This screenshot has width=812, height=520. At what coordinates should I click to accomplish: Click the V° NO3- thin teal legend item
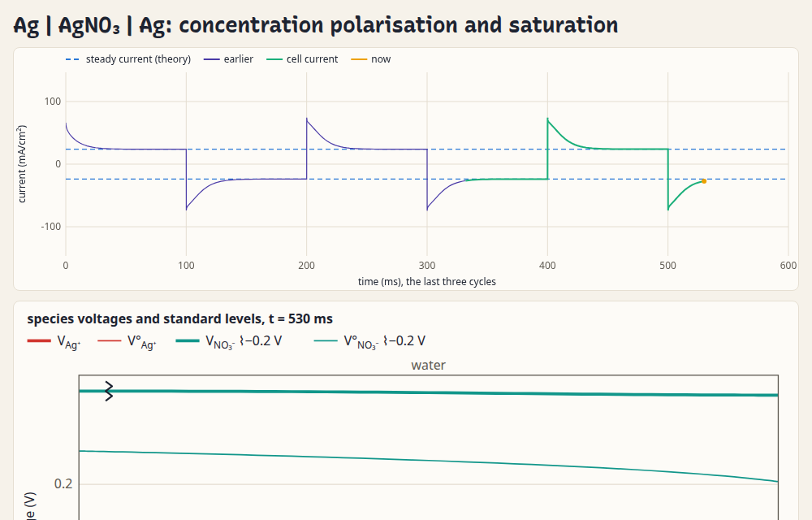[369, 341]
